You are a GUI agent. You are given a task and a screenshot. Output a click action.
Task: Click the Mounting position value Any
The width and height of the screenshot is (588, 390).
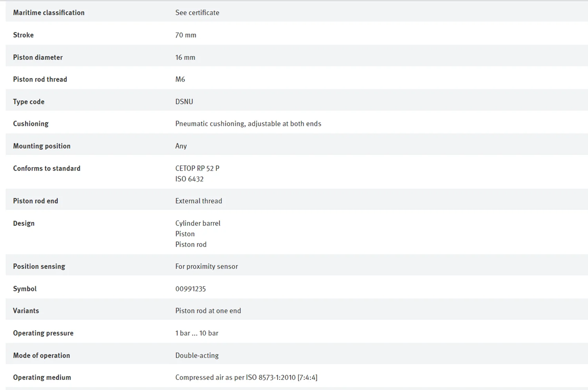[181, 146]
